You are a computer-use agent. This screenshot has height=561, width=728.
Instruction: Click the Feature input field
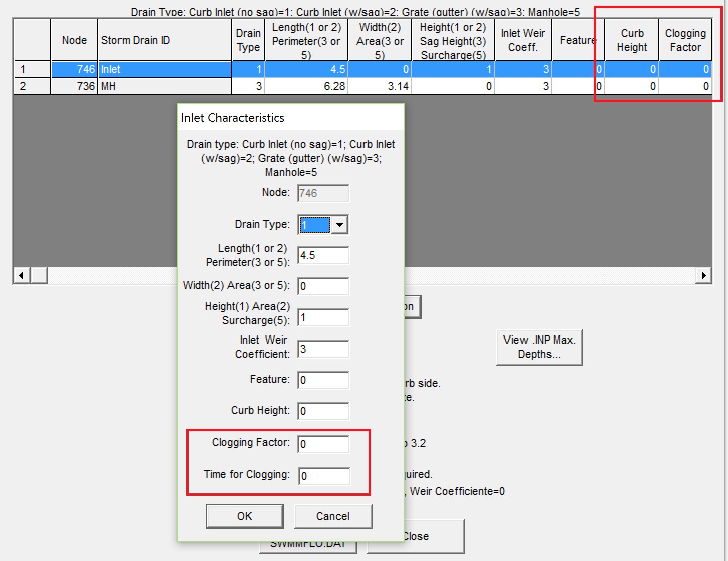(323, 380)
